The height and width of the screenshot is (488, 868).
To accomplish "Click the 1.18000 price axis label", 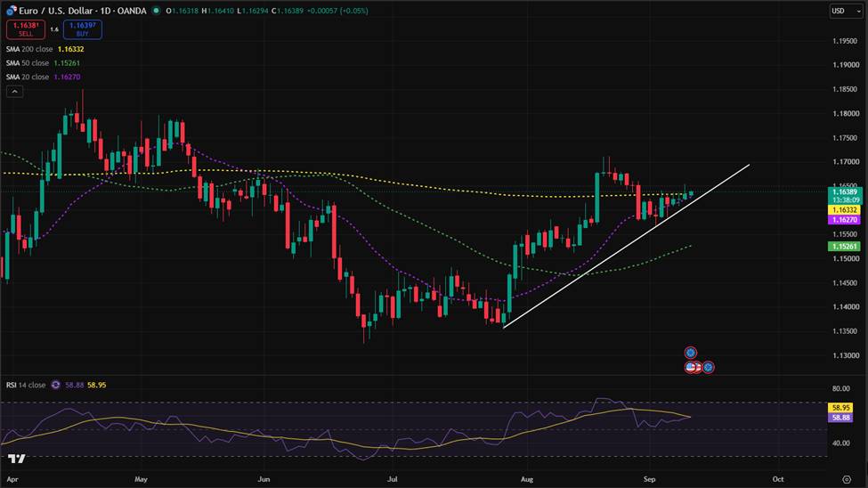I will click(846, 114).
